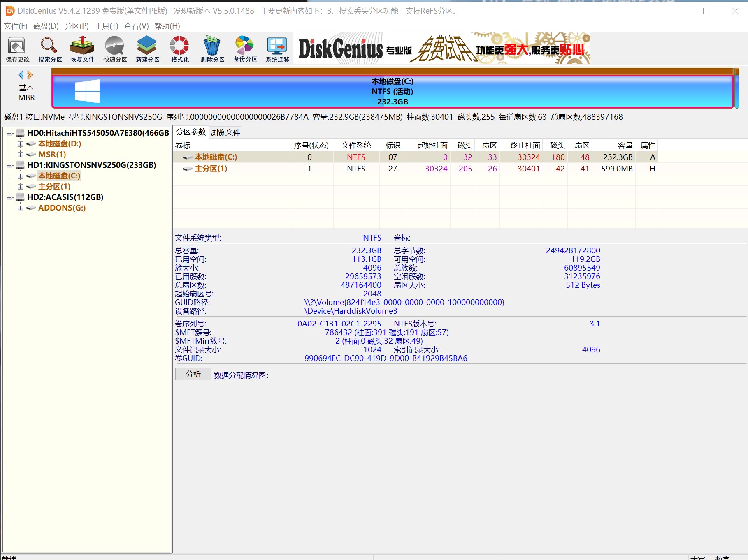Image resolution: width=748 pixels, height=560 pixels.
Task: Expand the 本地磁盘(D:) tree node
Action: tap(20, 144)
